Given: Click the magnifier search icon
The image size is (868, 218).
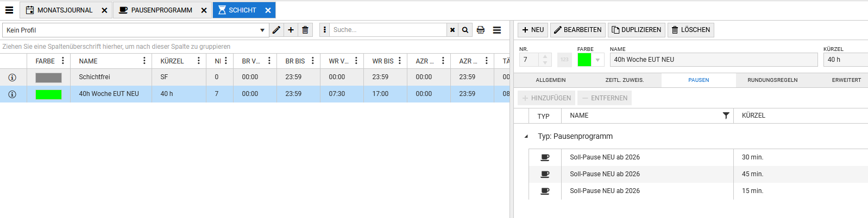Looking at the screenshot, I should coord(466,30).
